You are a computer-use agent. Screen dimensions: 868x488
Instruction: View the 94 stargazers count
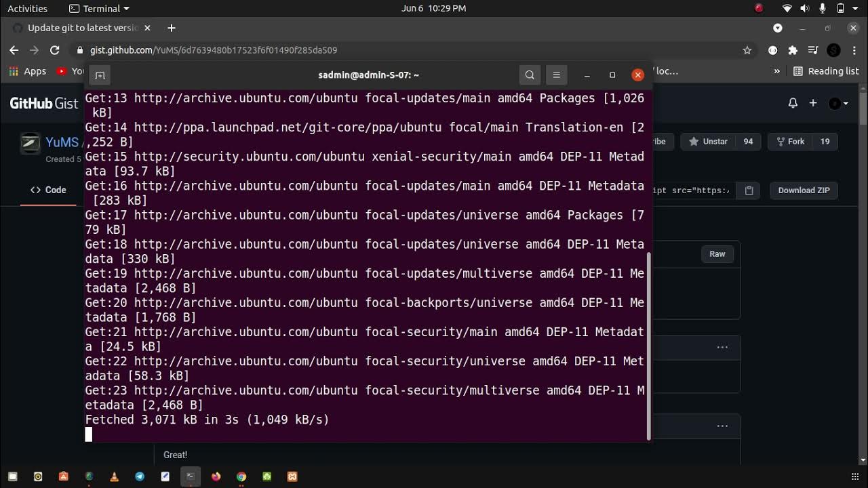tap(748, 142)
